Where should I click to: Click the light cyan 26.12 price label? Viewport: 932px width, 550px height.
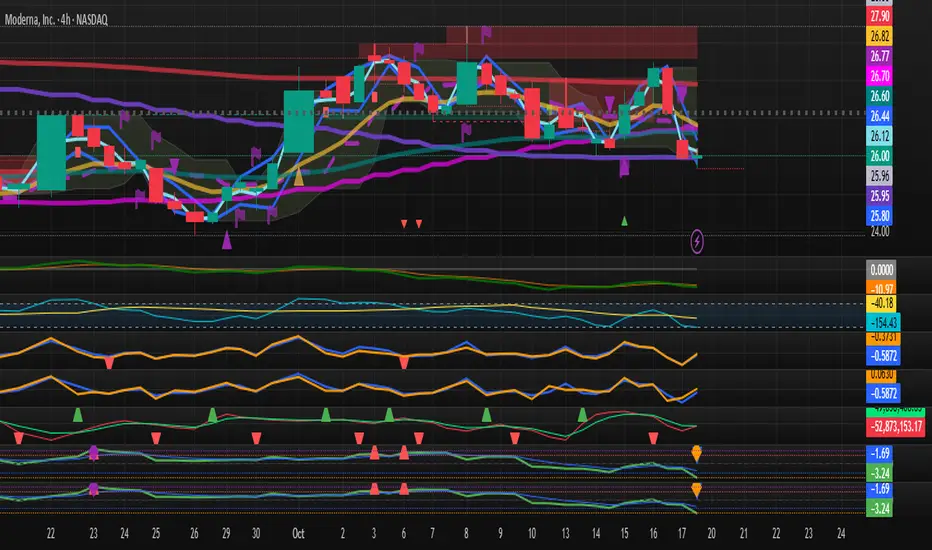(880, 136)
